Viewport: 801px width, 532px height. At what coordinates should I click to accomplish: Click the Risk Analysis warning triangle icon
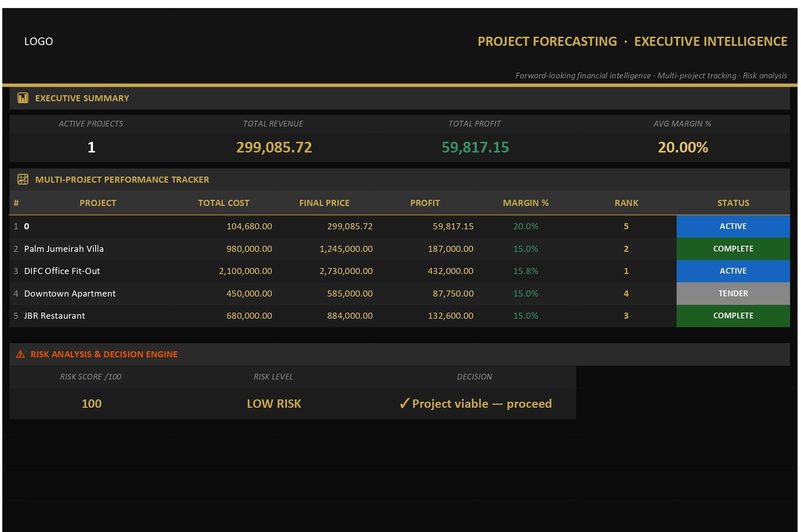click(20, 354)
